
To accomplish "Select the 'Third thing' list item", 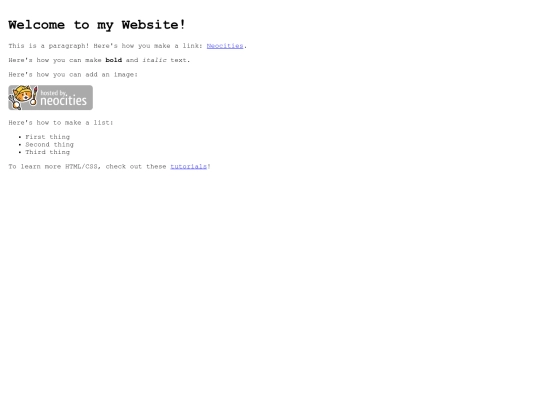I will tap(48, 152).
